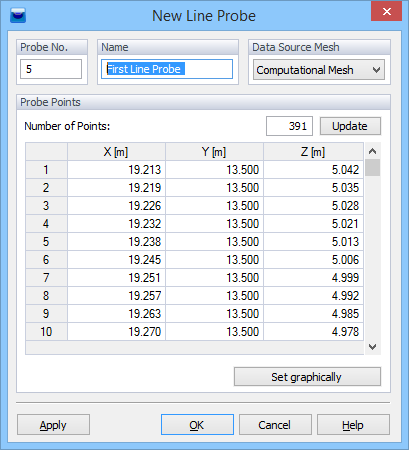Click the points table scrollbar thumb
The image size is (409, 450).
coord(372,167)
